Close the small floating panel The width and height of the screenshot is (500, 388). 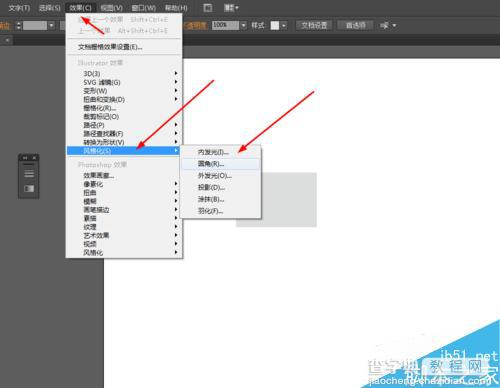(34, 158)
